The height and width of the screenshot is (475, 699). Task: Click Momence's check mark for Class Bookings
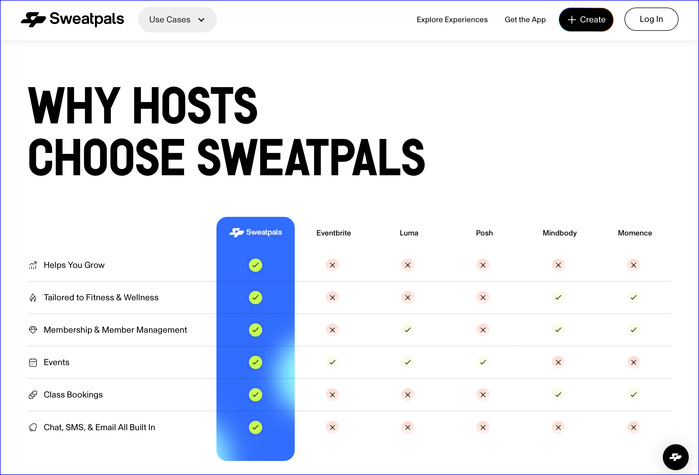point(633,395)
